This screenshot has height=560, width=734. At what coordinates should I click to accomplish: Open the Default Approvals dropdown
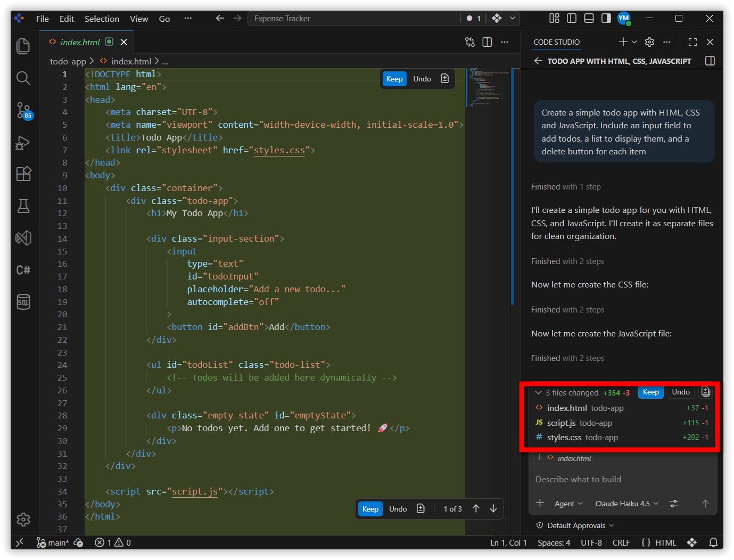pyautogui.click(x=575, y=525)
